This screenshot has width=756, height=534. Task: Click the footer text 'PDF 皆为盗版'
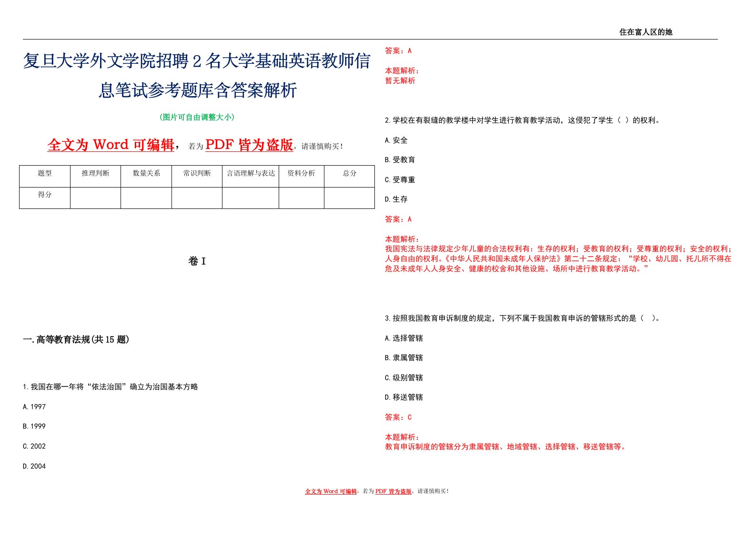(393, 491)
